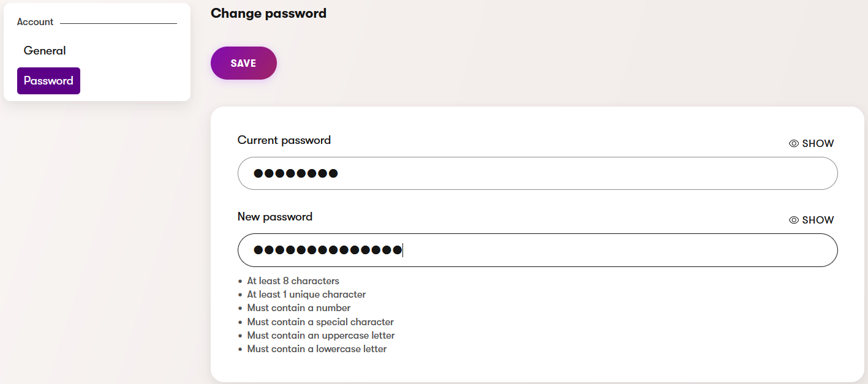Open the General account settings

point(45,51)
